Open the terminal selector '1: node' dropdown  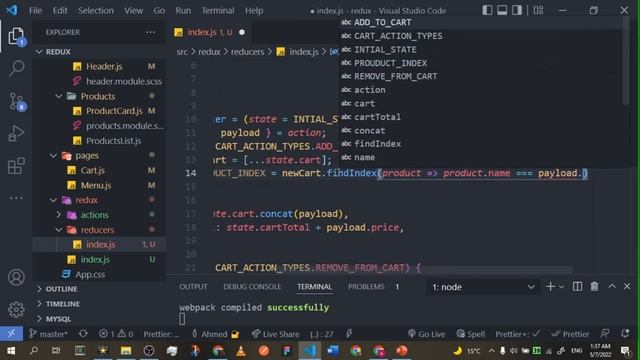[483, 287]
